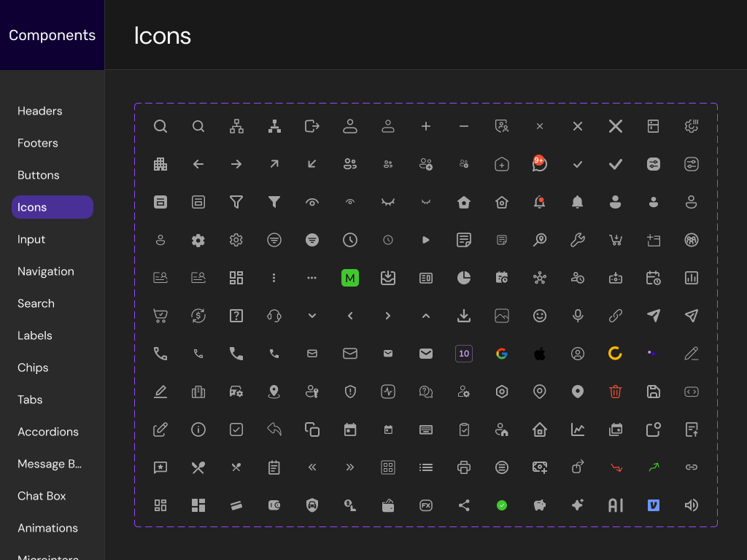Click the Apple logo icon

[x=540, y=354]
